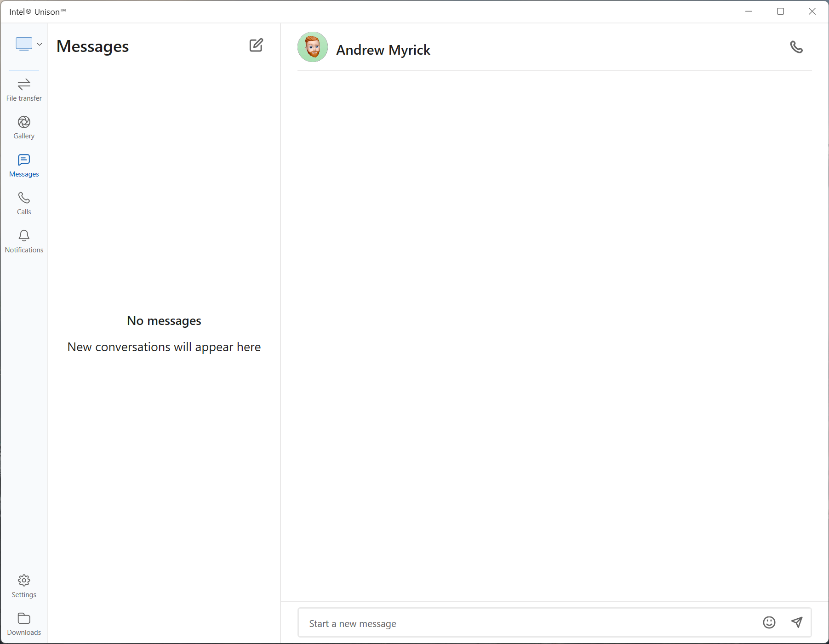
Task: Select the Messages sidebar tab
Action: tap(24, 165)
